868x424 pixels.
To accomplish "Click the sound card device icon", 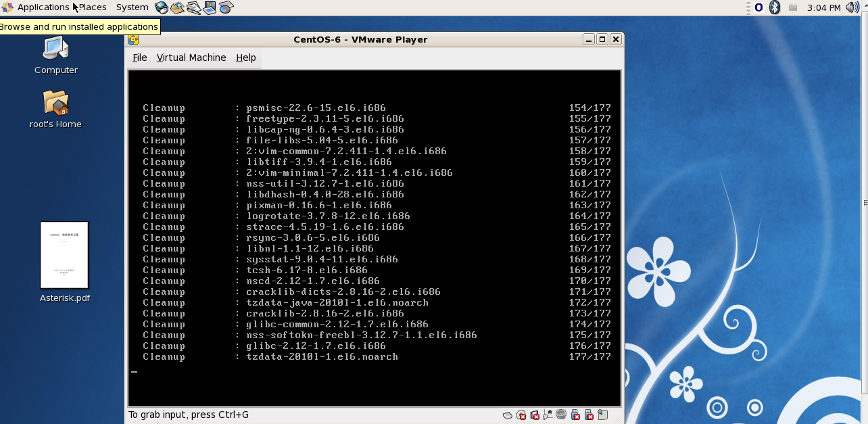I will [561, 415].
